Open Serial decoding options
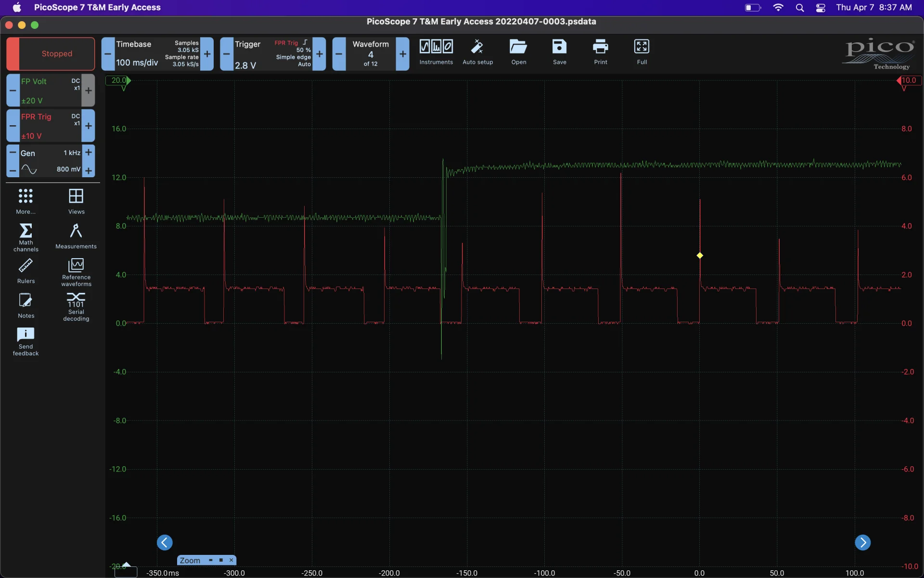The height and width of the screenshot is (578, 924). (76, 306)
